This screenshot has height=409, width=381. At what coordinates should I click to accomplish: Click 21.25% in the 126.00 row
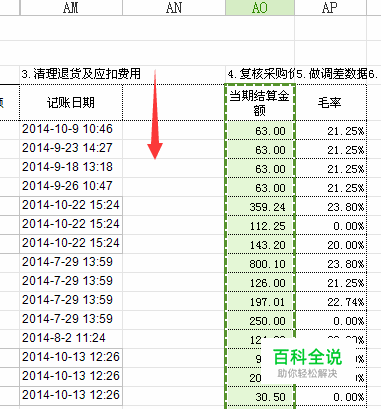[x=331, y=282]
